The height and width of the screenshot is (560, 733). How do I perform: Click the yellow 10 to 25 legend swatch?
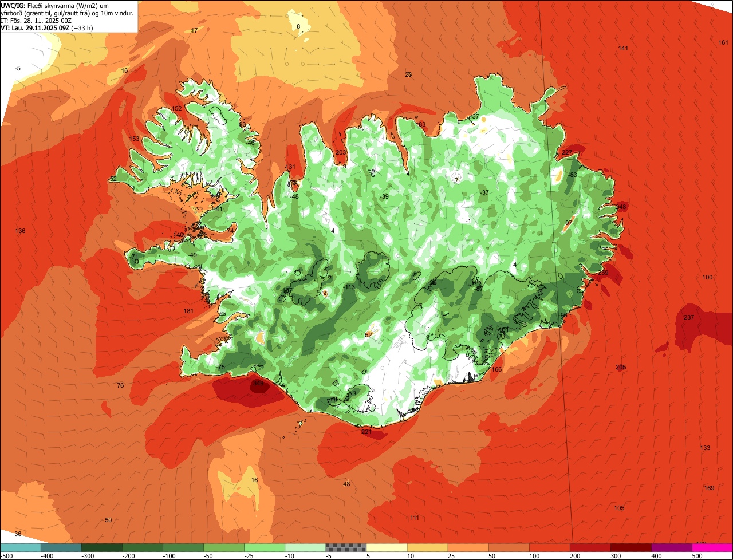click(x=428, y=547)
